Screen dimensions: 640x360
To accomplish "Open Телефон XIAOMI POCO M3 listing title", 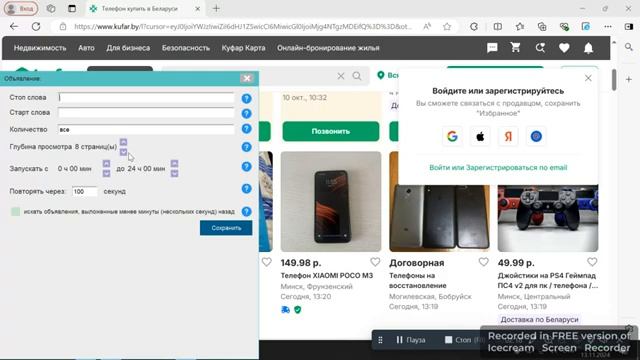I will 327,276.
